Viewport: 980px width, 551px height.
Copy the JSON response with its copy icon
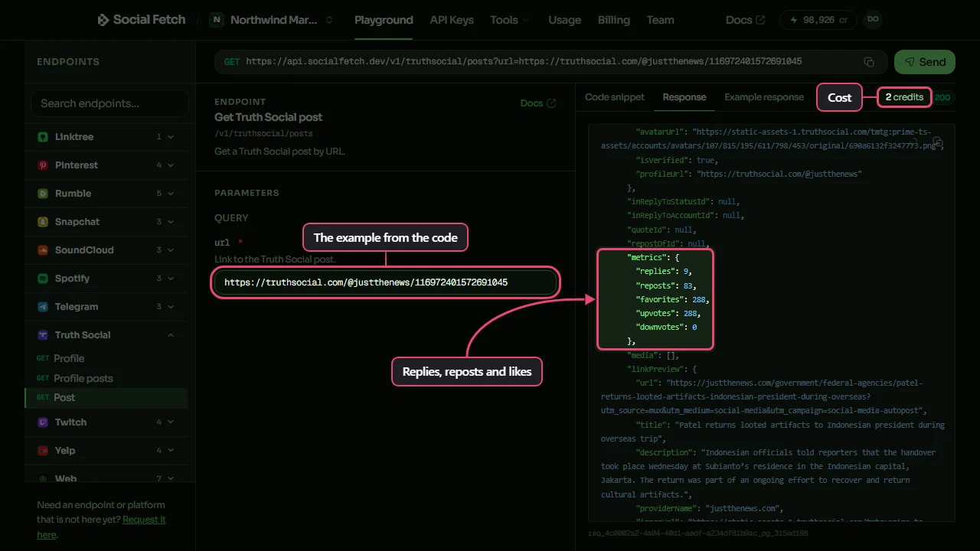937,142
